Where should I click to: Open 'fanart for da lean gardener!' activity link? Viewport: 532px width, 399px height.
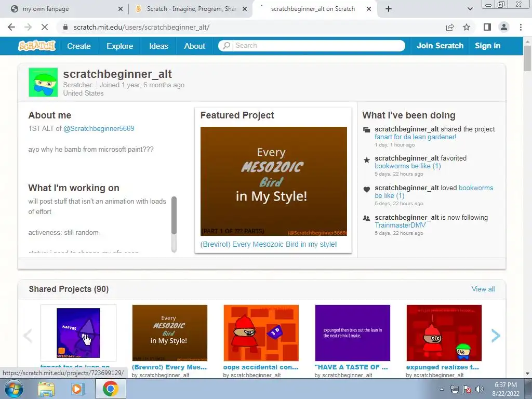(415, 137)
